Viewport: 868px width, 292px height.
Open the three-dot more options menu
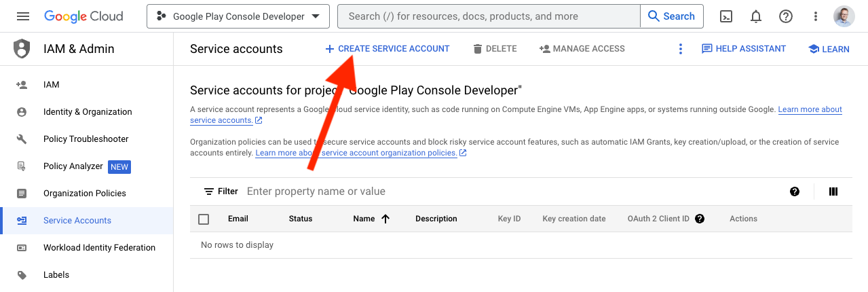680,49
